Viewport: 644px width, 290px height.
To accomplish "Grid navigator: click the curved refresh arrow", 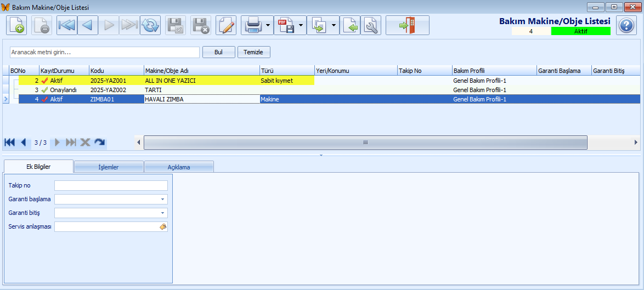I will pos(99,143).
